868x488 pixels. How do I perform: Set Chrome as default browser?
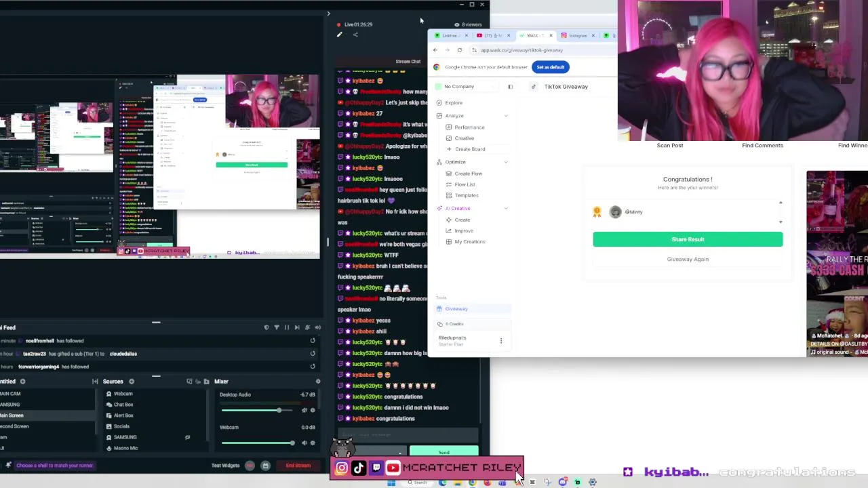tap(551, 67)
